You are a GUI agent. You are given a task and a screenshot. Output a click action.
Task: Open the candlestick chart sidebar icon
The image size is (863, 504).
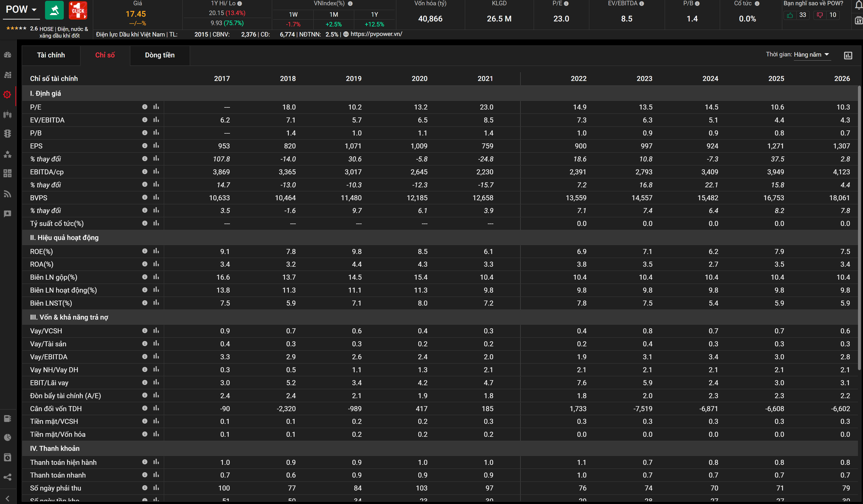7,114
